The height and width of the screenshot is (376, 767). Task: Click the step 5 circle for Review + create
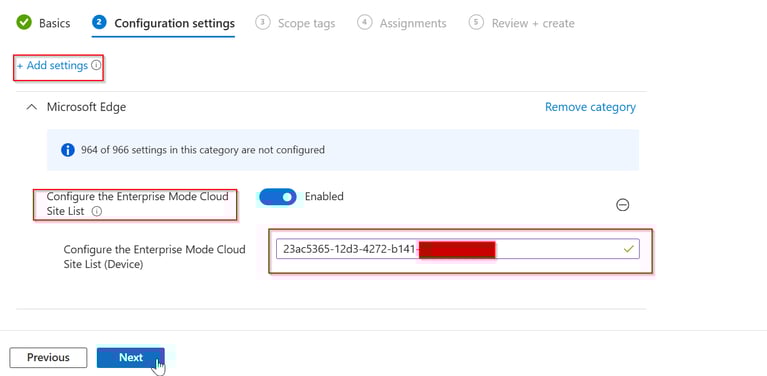[476, 22]
